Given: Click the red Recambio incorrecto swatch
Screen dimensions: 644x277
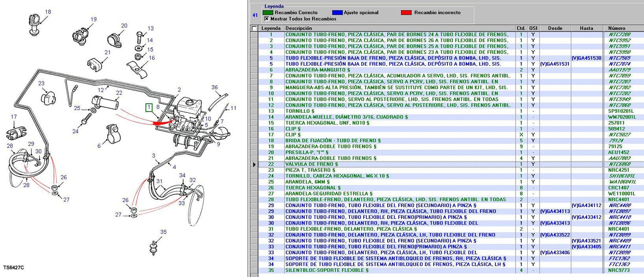Looking at the screenshot, I should point(406,12).
